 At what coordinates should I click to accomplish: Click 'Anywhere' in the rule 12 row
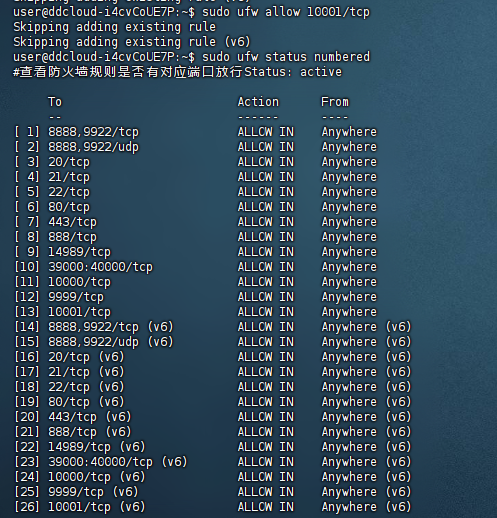point(349,297)
